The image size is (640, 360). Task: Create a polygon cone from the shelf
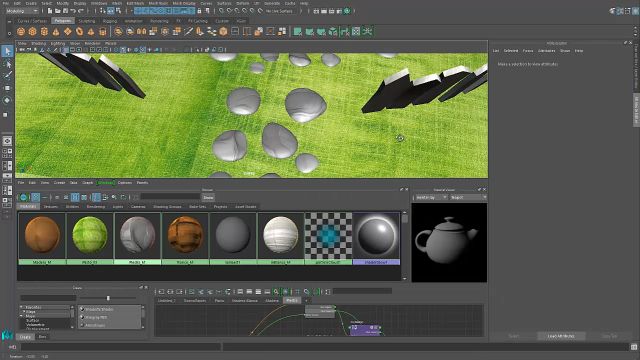[56, 31]
